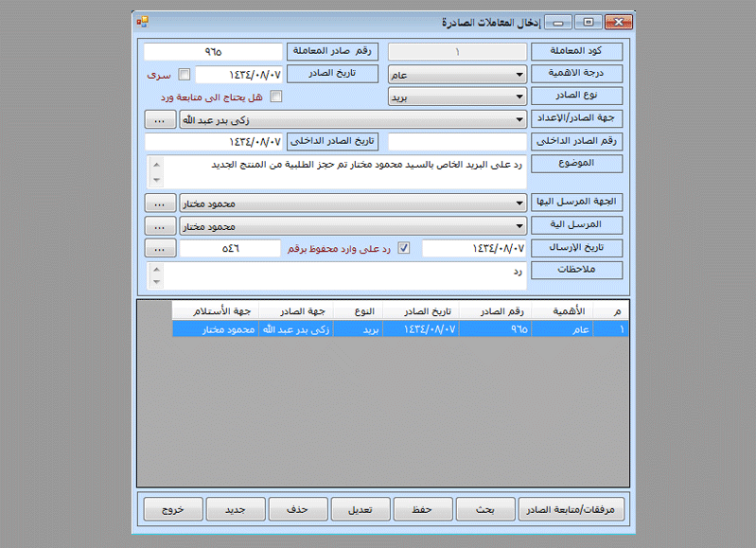Expand the جهة الصادر/الإعداد combo box
This screenshot has width=756, height=548.
352,119
